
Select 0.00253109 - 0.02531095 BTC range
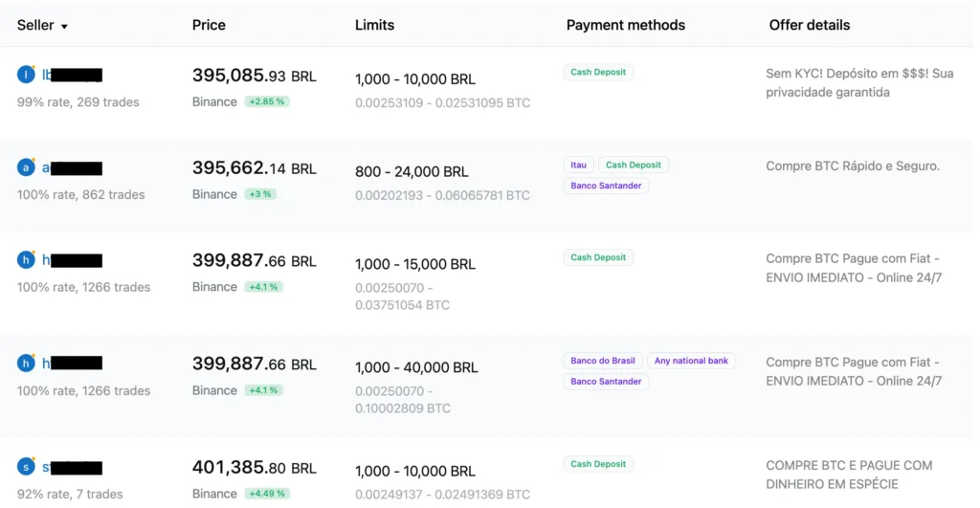(442, 102)
